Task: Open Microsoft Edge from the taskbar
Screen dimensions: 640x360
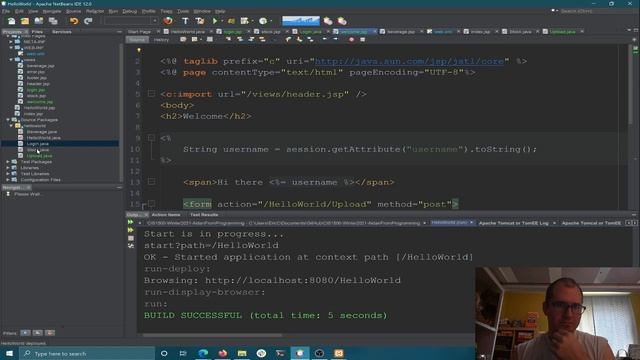Action: (x=203, y=353)
